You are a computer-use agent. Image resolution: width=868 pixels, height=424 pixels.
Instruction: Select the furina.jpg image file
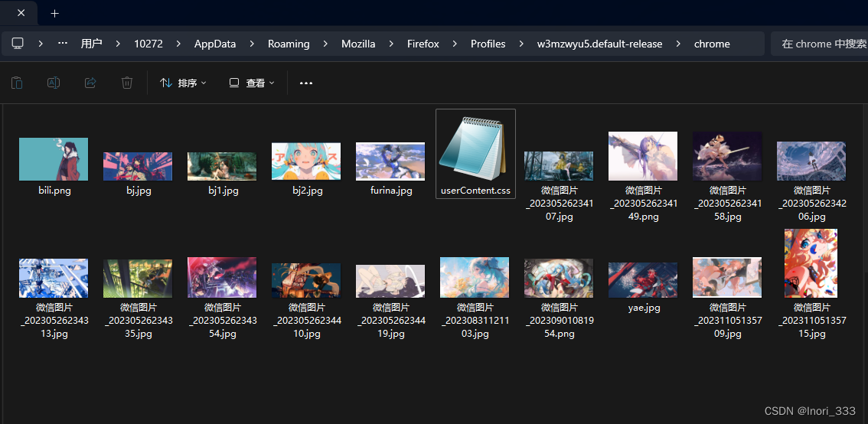tap(390, 161)
